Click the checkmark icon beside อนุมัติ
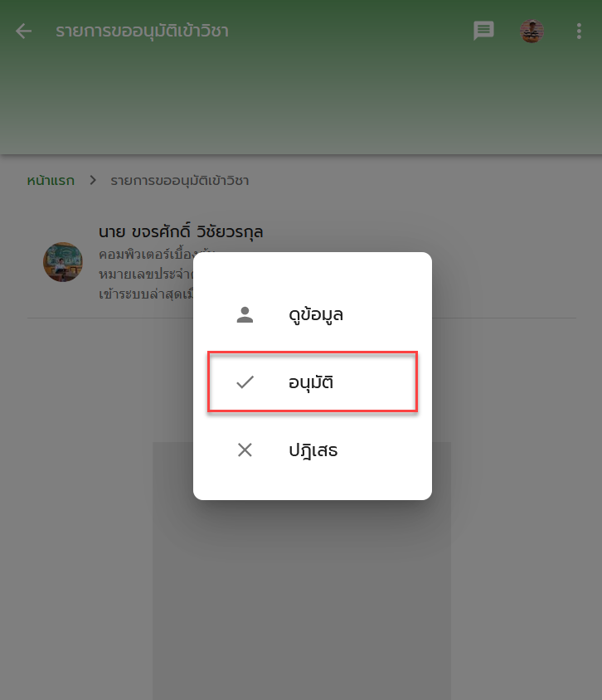Screen dimensions: 602x700 tap(245, 382)
